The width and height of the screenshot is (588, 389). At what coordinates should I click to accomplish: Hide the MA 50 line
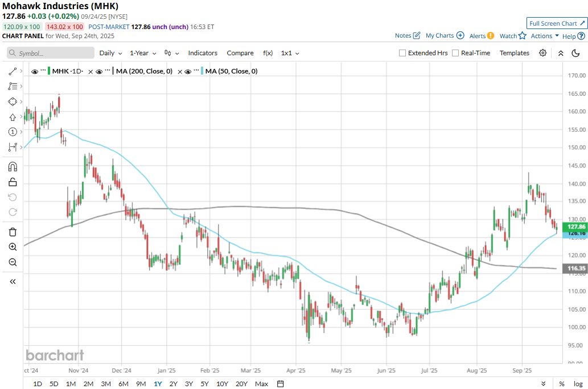tap(188, 72)
